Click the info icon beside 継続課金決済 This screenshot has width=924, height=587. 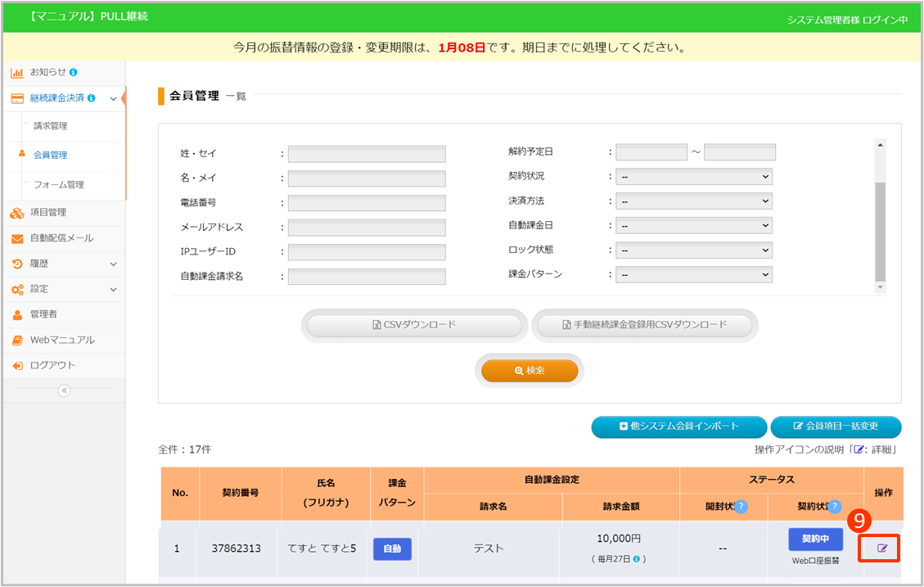point(91,98)
